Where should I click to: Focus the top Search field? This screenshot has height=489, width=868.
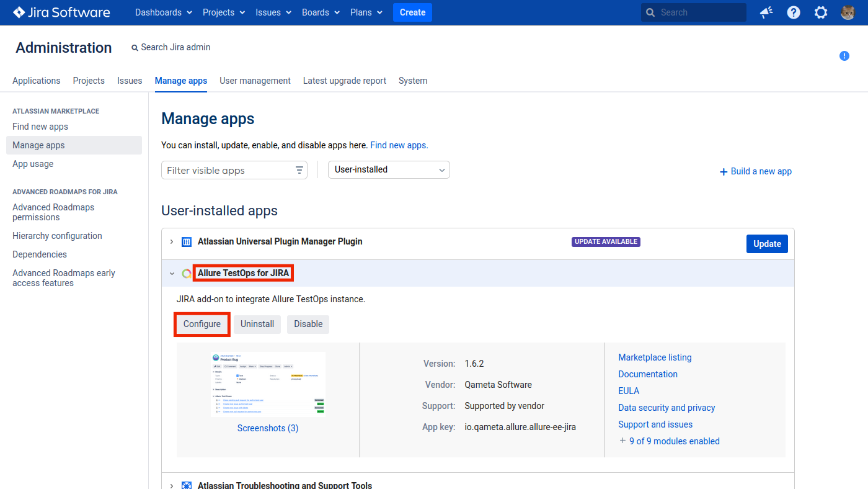(x=694, y=12)
